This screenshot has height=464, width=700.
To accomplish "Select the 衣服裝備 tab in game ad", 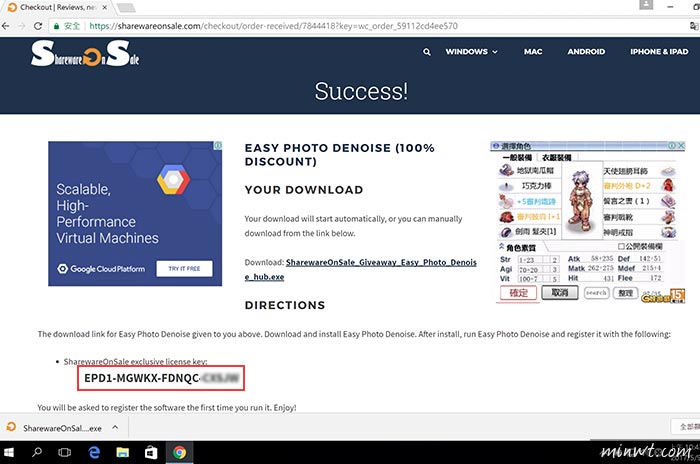I will [556, 157].
